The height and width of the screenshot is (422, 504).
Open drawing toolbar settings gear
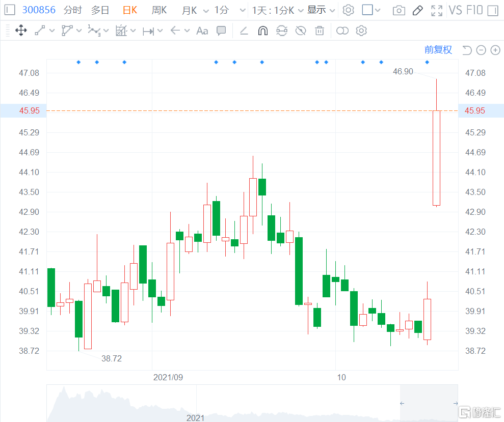coord(361,31)
